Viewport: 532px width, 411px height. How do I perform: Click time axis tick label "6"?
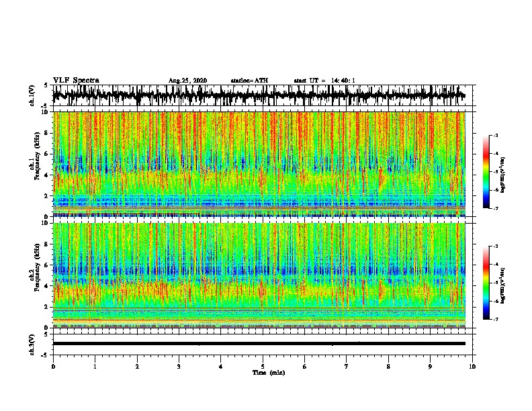pos(304,367)
